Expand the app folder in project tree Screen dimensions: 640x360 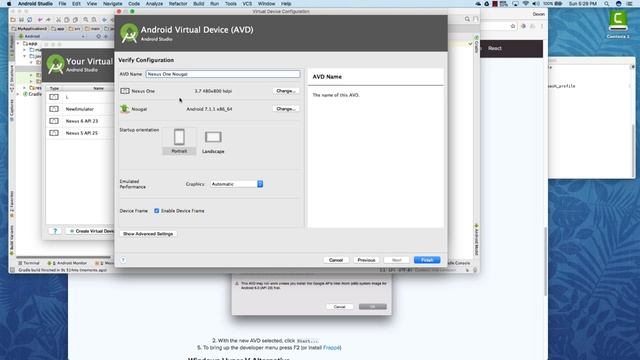pos(18,43)
